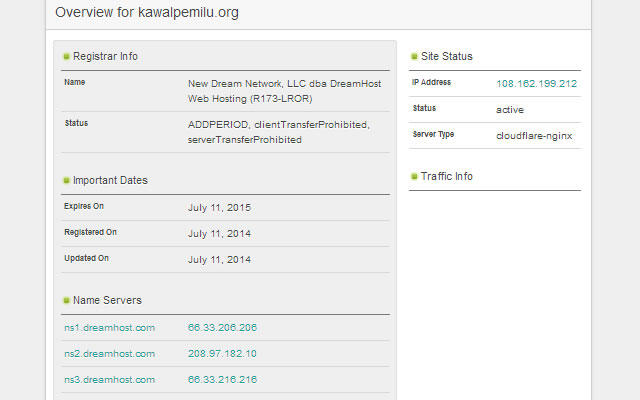Click the Overview for kawalpemilu.org title
Screen dimensions: 640x400
coord(147,12)
